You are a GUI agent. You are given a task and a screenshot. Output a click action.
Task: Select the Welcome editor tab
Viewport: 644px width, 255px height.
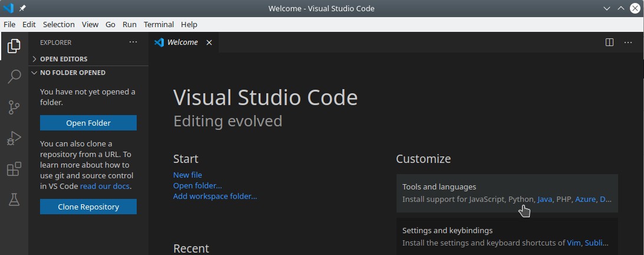(183, 42)
